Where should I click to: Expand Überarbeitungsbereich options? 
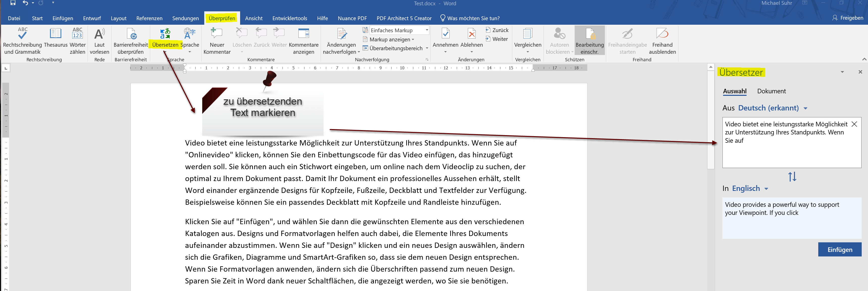pos(427,48)
